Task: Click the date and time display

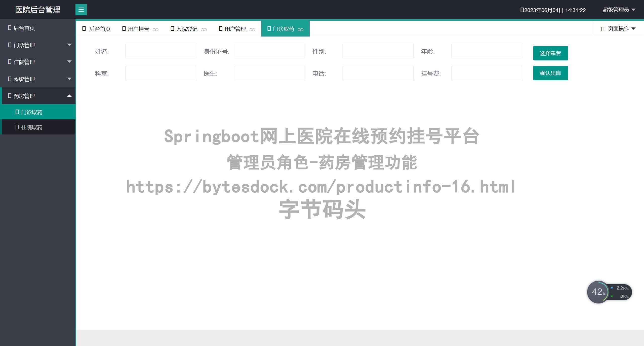Action: click(x=553, y=10)
